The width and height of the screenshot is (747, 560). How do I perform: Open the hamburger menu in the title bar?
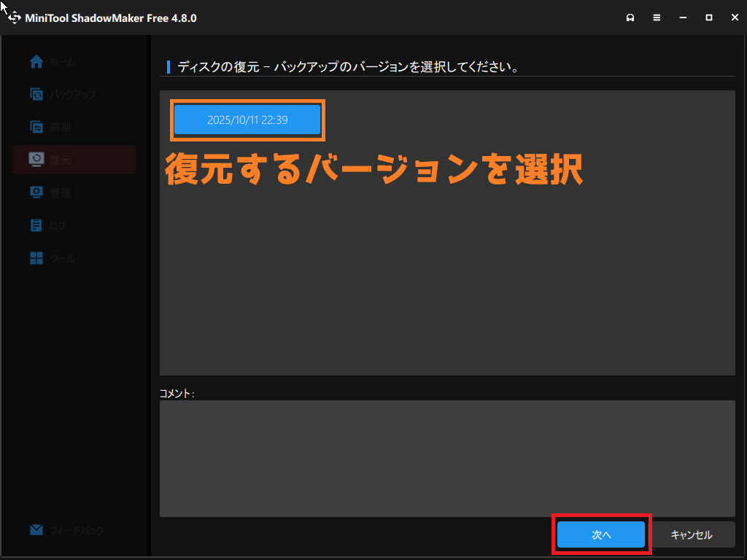[657, 17]
